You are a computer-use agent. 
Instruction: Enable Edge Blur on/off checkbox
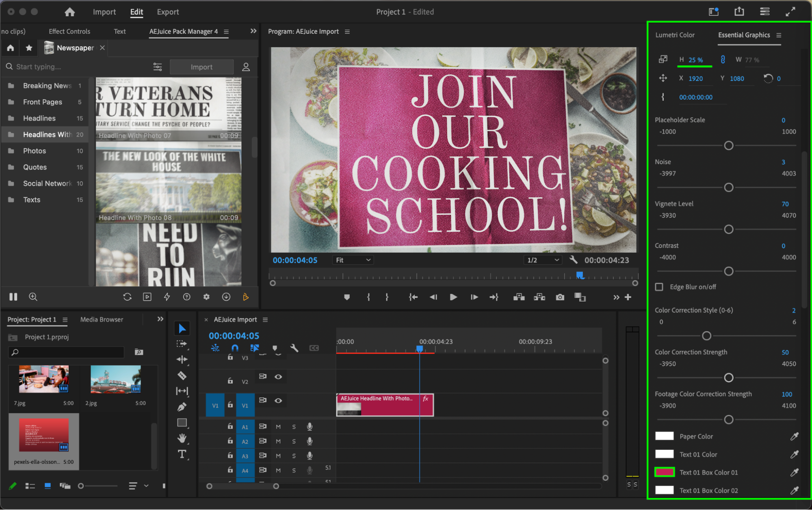point(659,287)
